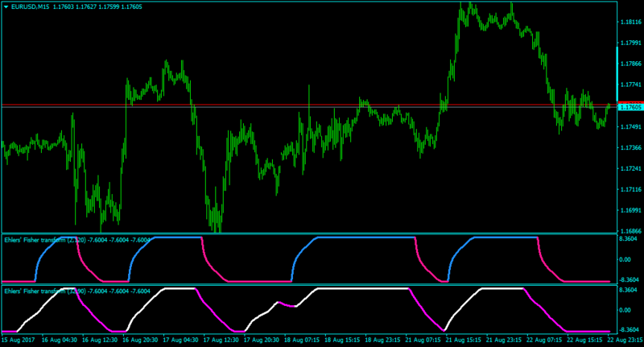Image resolution: width=644 pixels, height=347 pixels.
Task: Click price level 1.17866 on the axis
Action: point(631,64)
